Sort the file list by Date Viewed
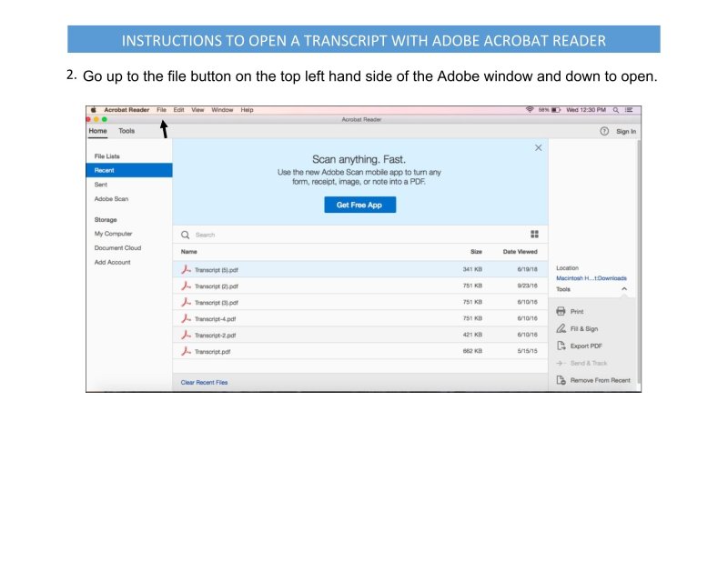This screenshot has width=728, height=562. [x=520, y=251]
